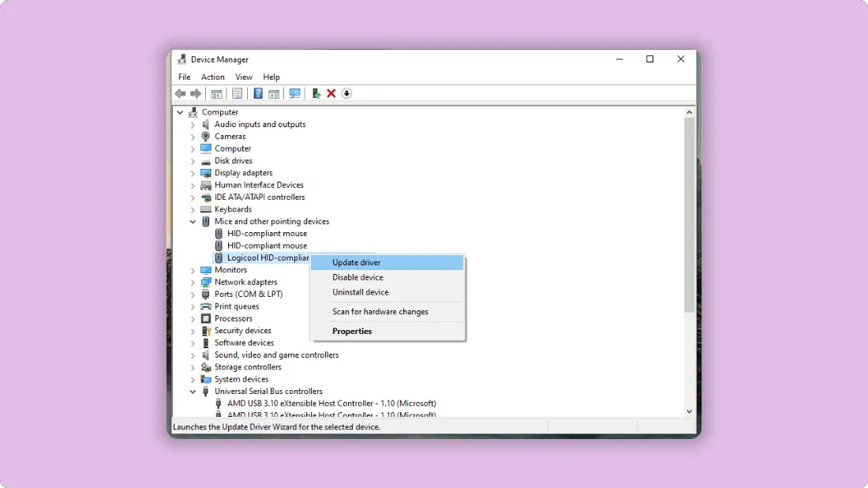Select the Logicool HID-compliant device row
The width and height of the screenshot is (868, 488).
coord(262,257)
